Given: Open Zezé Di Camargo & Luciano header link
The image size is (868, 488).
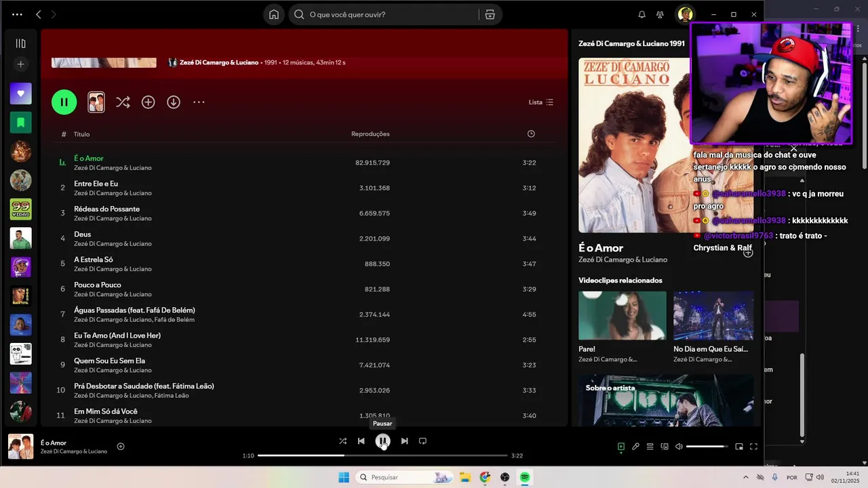Looking at the screenshot, I should pos(219,62).
